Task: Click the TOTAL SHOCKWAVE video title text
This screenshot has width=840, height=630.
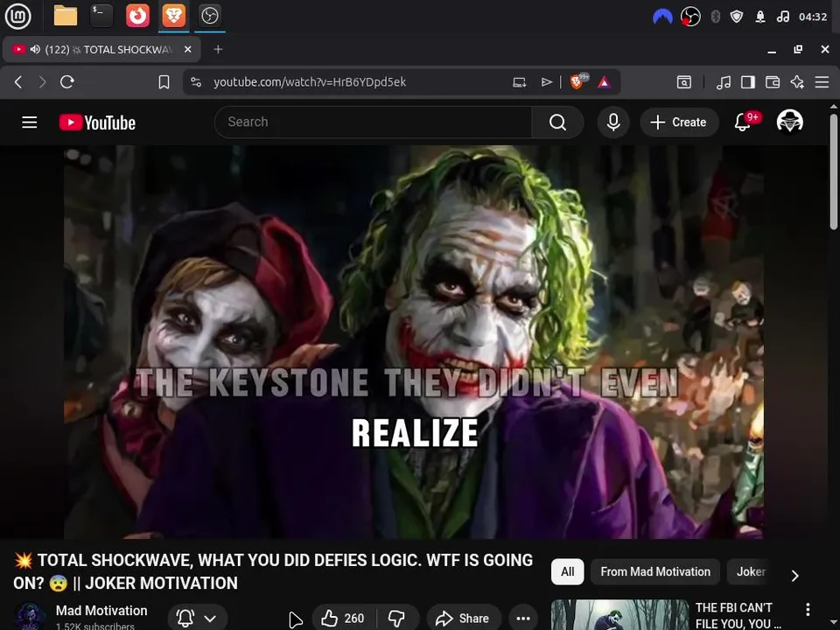Action: [x=273, y=571]
